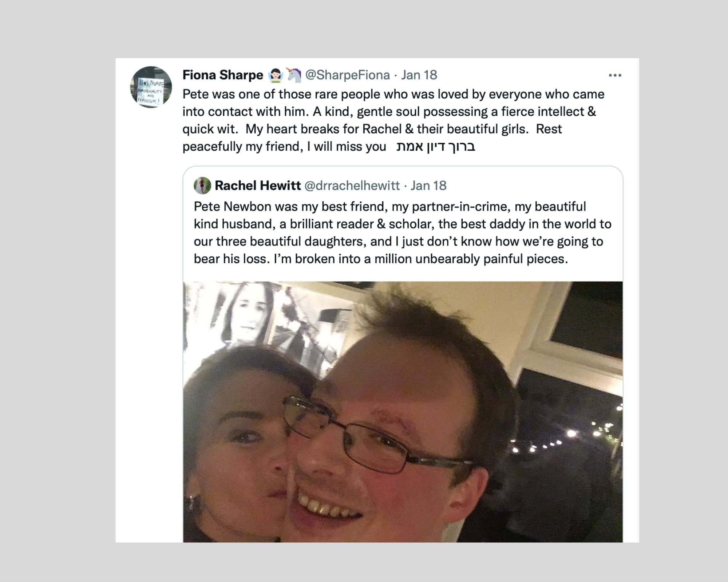Click the string lights in the photo
Viewport: 728px width, 582px height.
(568, 433)
